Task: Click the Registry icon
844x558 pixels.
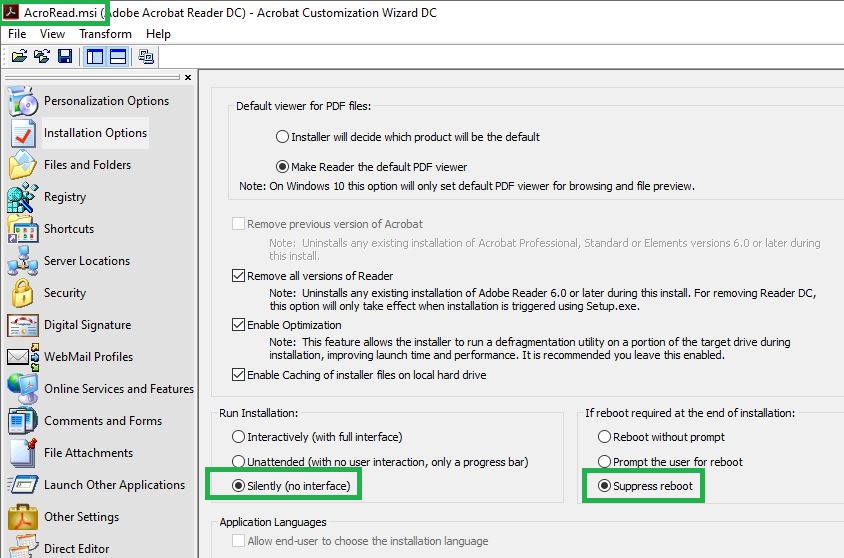Action: (23, 197)
